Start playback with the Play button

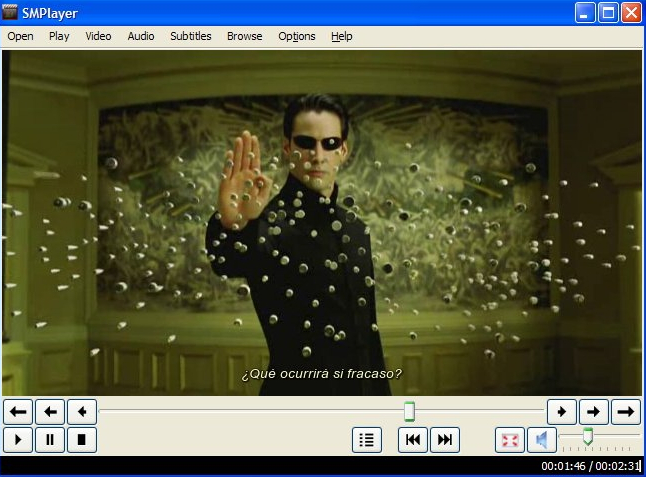click(18, 440)
